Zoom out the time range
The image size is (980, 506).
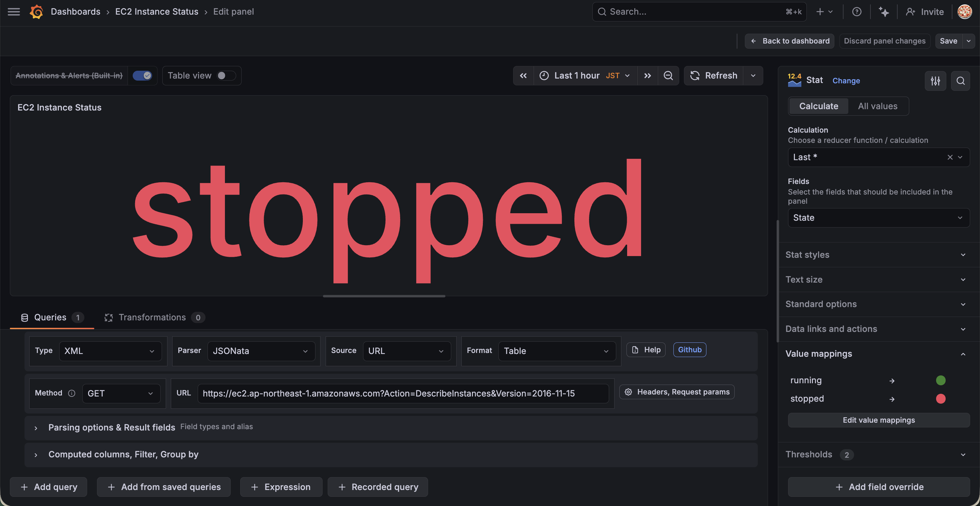coord(668,75)
